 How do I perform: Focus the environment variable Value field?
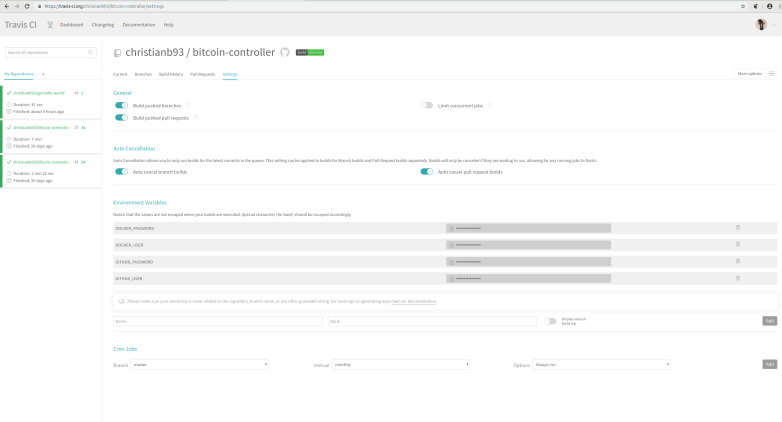coord(432,321)
